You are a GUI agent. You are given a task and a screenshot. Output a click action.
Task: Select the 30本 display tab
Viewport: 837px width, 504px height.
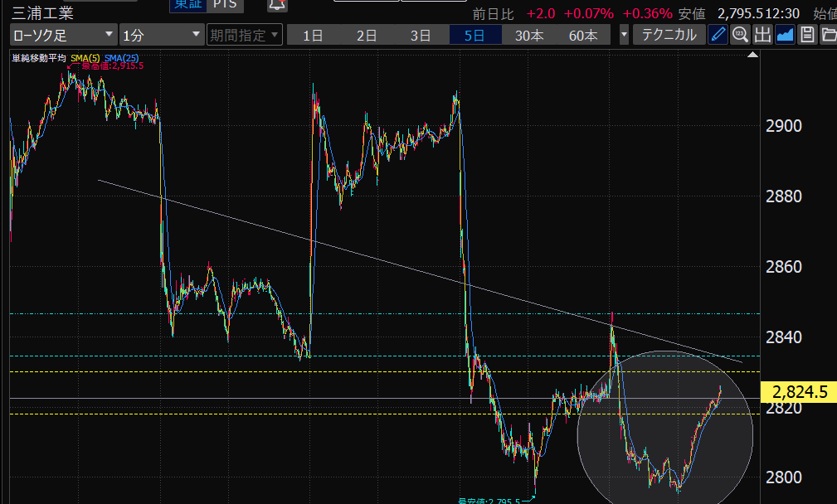529,35
